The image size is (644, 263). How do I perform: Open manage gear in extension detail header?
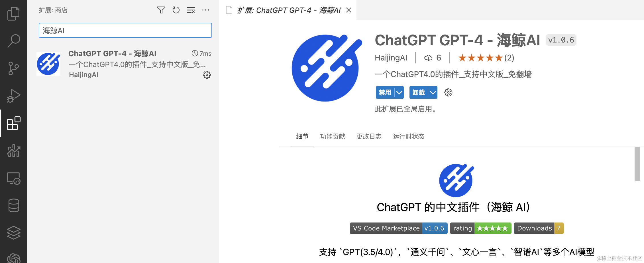point(448,92)
